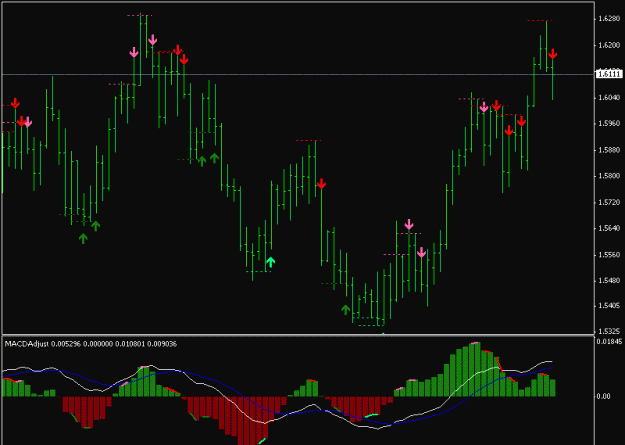This screenshot has height=445, width=625.
Task: Click the 0.00 indicator zero level label
Action: (x=604, y=396)
